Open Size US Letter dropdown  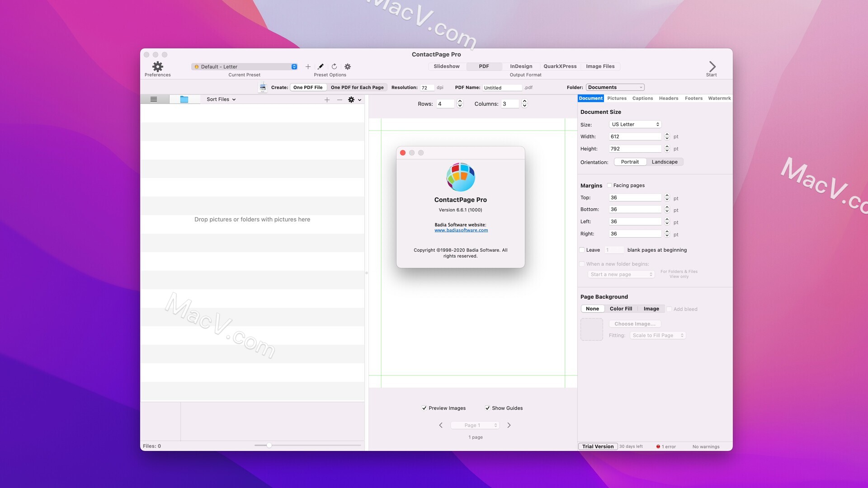point(635,124)
